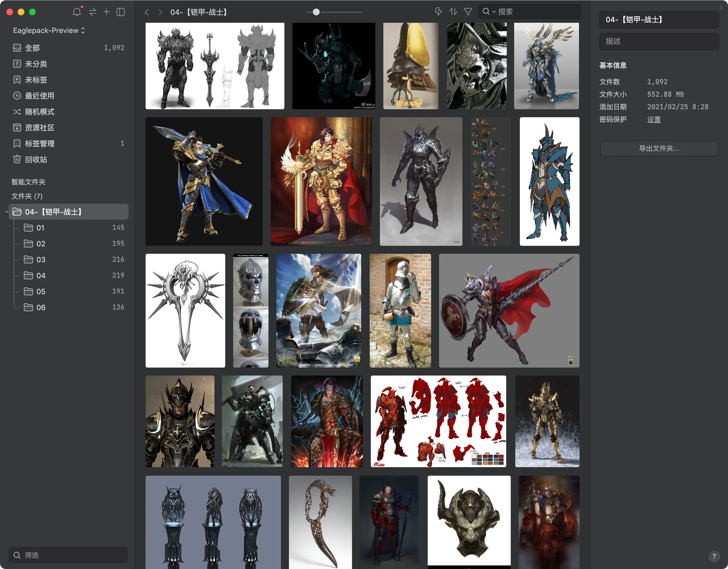Image resolution: width=728 pixels, height=569 pixels.
Task: Adjust the thumbnail size slider
Action: click(316, 12)
